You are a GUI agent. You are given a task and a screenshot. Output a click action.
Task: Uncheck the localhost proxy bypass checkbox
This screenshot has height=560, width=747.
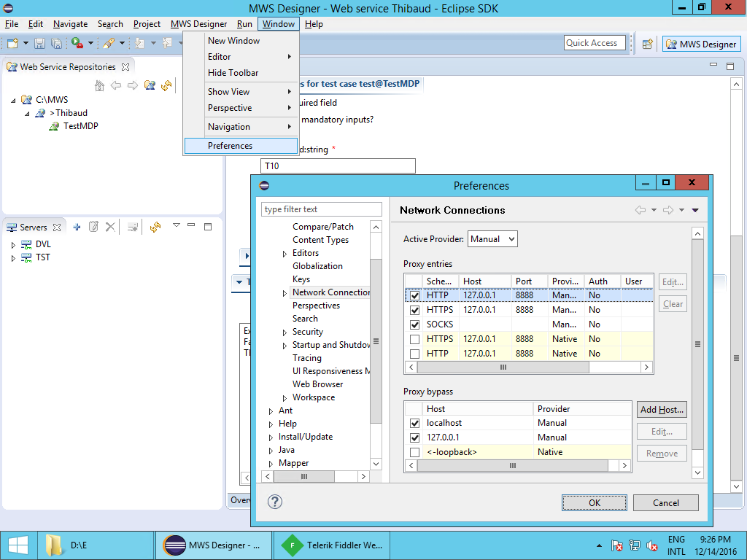(415, 423)
